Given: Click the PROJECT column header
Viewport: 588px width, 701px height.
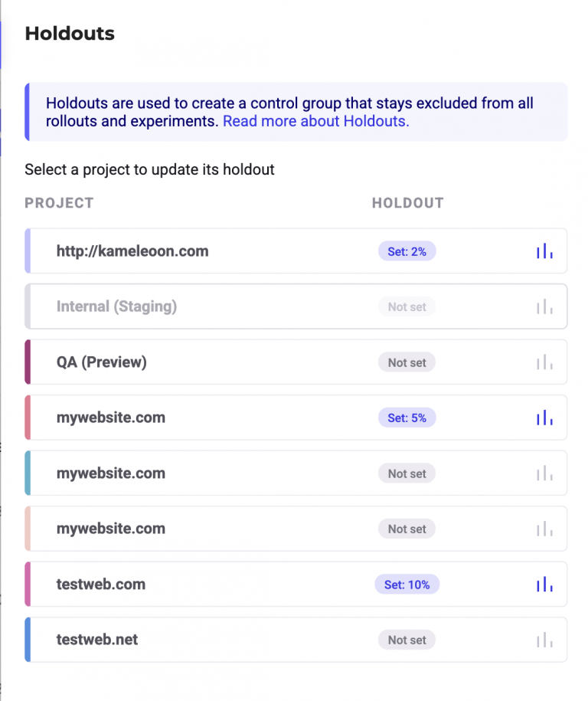Looking at the screenshot, I should [59, 203].
